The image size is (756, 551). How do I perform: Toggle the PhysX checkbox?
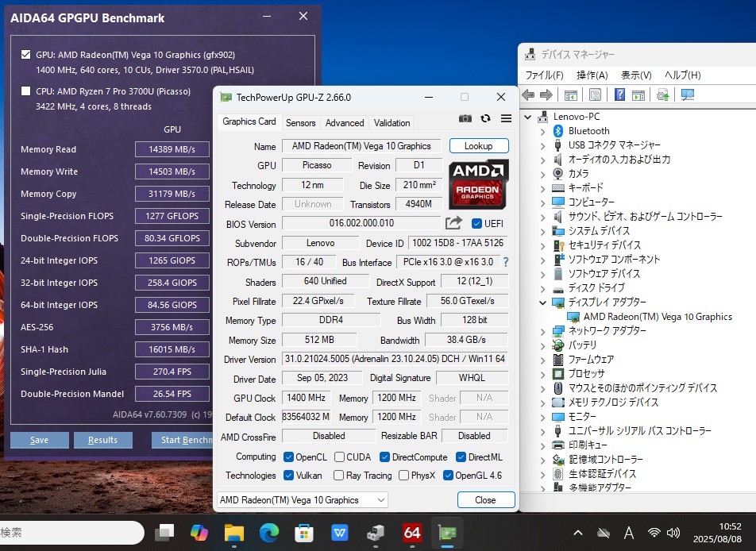click(x=404, y=476)
